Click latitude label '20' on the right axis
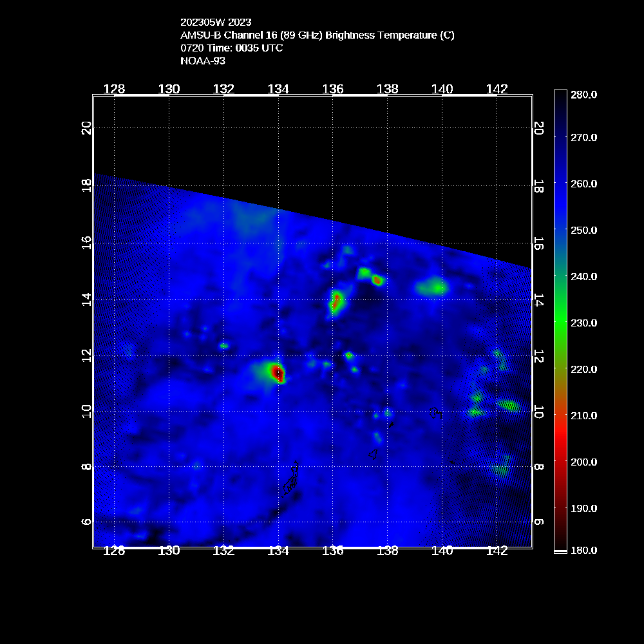644x644 pixels. pos(539,128)
